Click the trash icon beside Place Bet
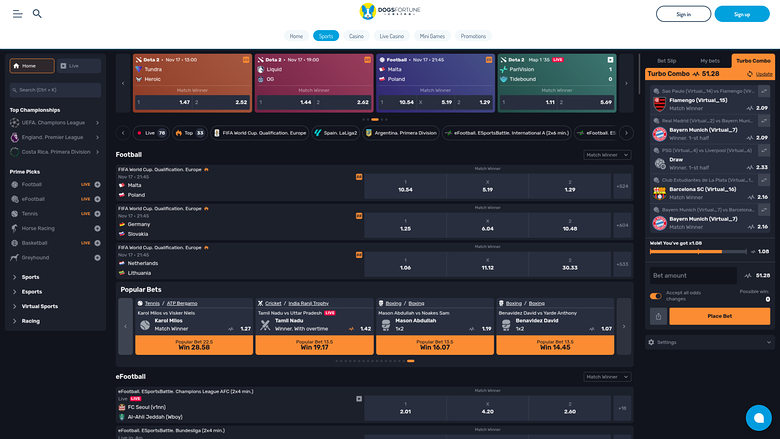780x439 pixels. click(x=658, y=316)
